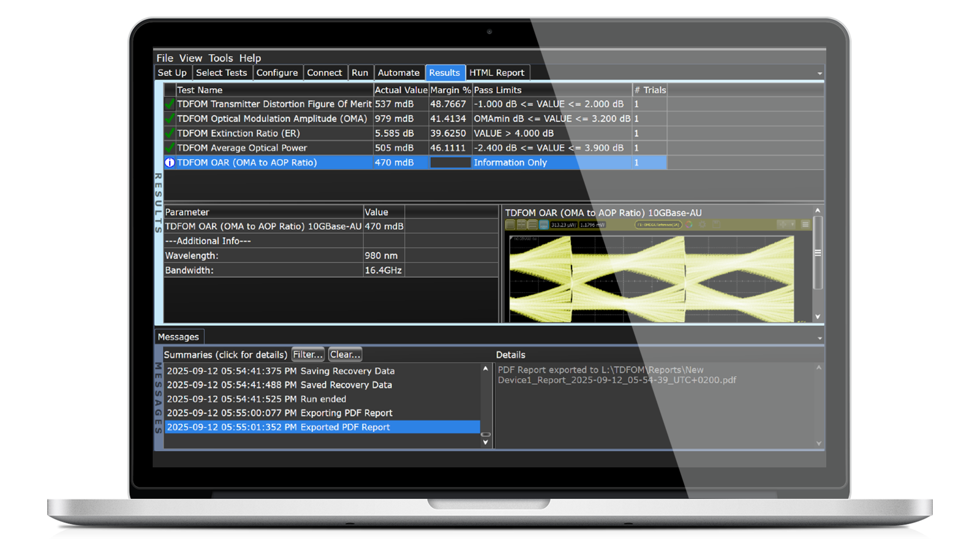Click the green check on Transmitter Distortion row
Image resolution: width=980 pixels, height=551 pixels.
pos(170,104)
